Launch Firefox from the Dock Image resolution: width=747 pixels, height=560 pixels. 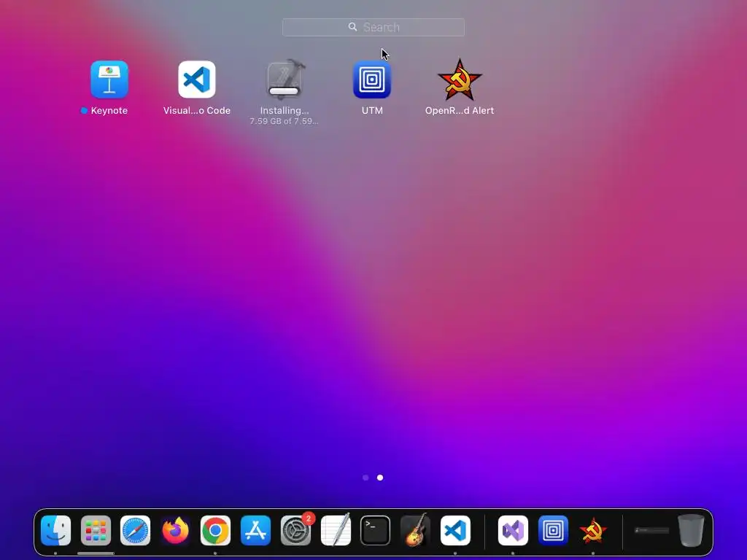coord(175,530)
